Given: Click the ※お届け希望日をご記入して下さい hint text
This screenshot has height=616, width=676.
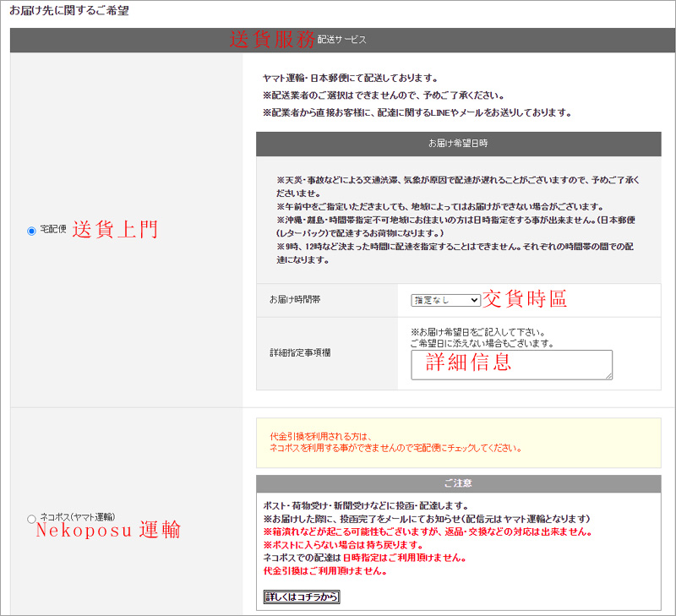Looking at the screenshot, I should [477, 331].
